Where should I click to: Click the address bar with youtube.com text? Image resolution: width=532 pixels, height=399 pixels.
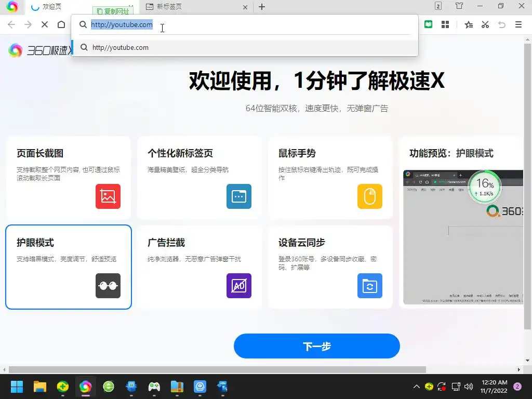pyautogui.click(x=244, y=24)
